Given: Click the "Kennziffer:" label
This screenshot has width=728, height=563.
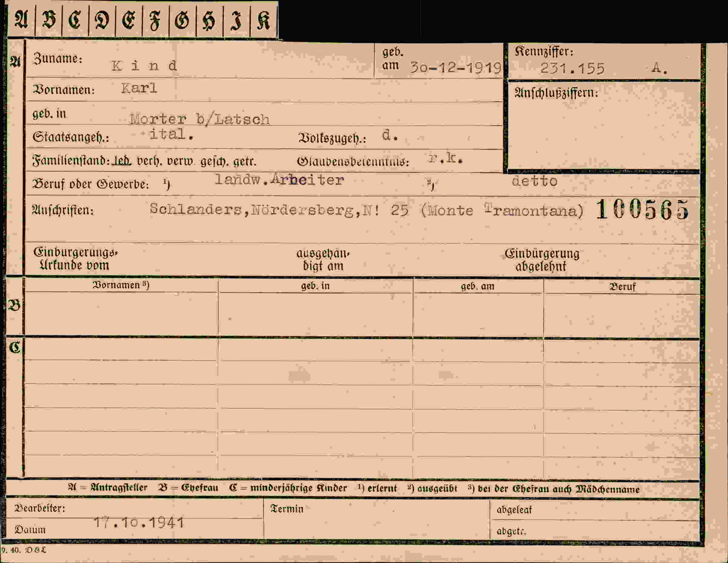Looking at the screenshot, I should coord(544,52).
